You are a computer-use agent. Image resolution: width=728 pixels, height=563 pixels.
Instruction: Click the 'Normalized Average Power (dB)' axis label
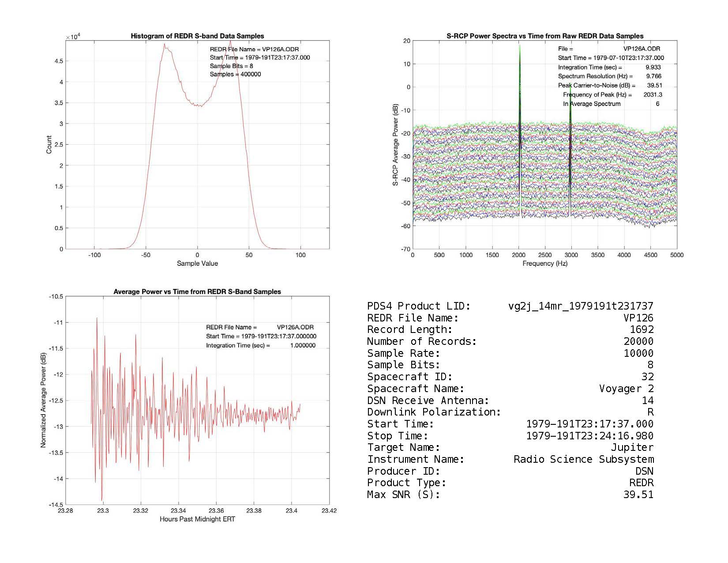pos(43,401)
